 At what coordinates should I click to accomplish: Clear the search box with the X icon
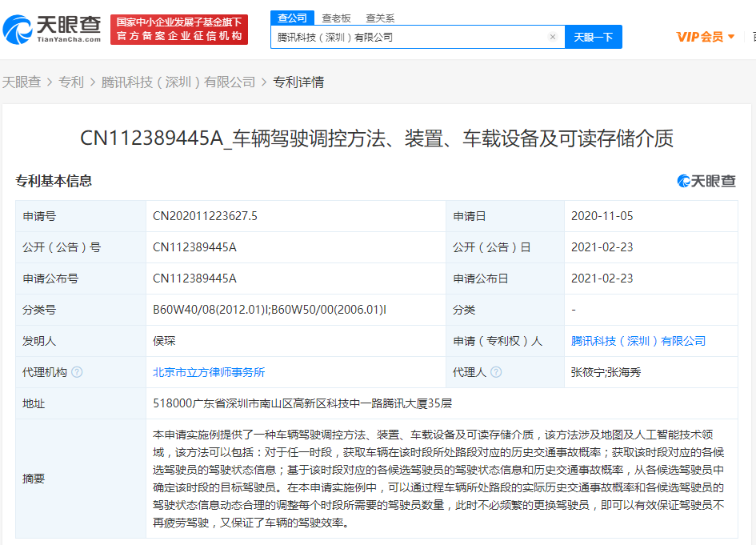[x=553, y=37]
